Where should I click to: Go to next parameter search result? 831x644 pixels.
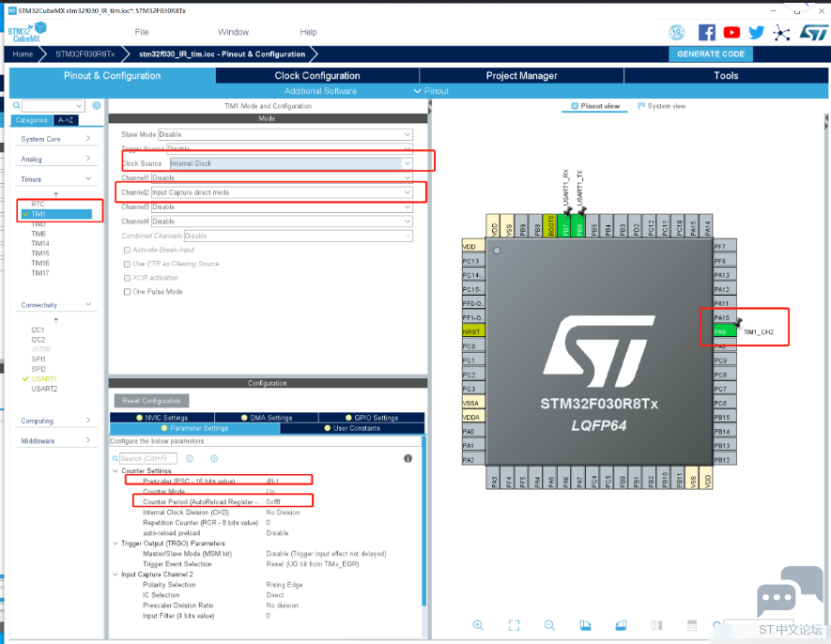tap(214, 458)
